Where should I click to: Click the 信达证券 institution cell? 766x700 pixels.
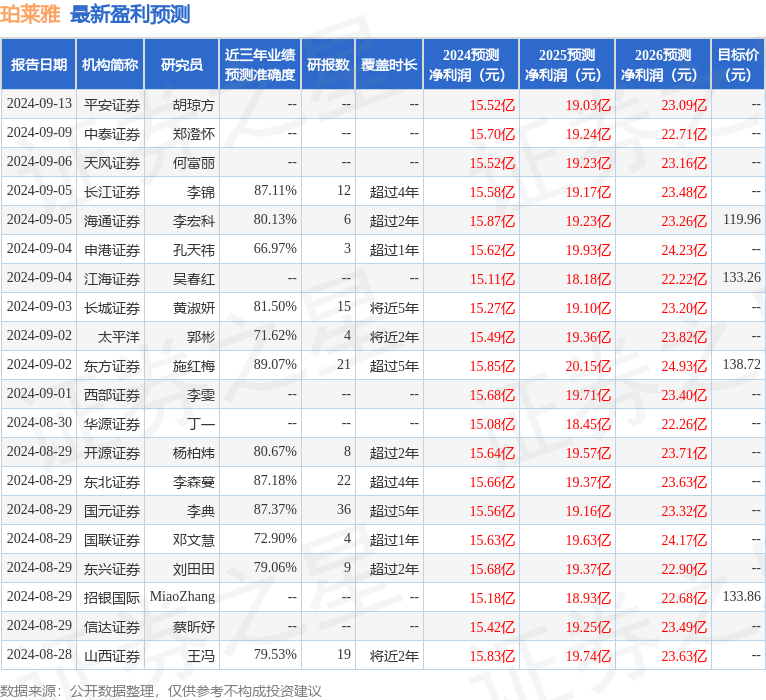coord(112,627)
